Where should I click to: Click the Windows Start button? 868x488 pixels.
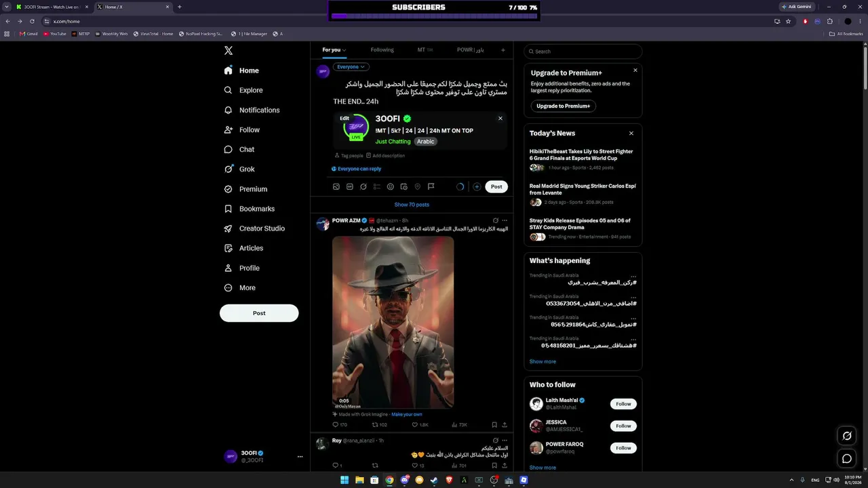344,480
